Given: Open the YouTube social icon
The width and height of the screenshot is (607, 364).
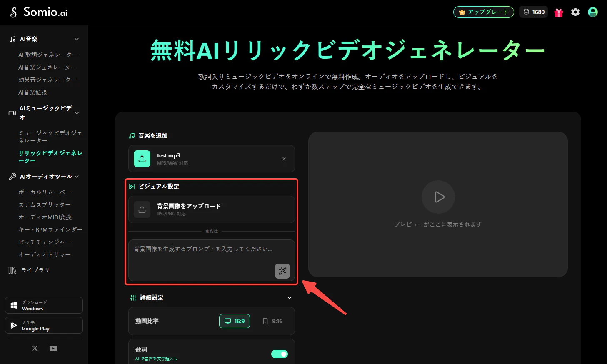Looking at the screenshot, I should tap(53, 348).
